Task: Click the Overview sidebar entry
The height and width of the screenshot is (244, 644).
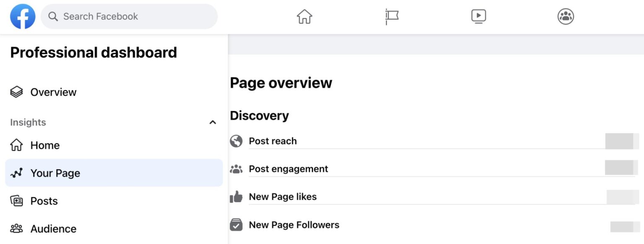Action: point(53,92)
